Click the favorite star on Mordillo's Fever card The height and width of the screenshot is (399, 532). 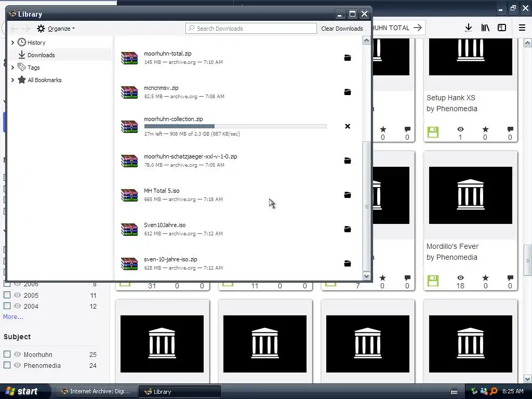(486, 278)
